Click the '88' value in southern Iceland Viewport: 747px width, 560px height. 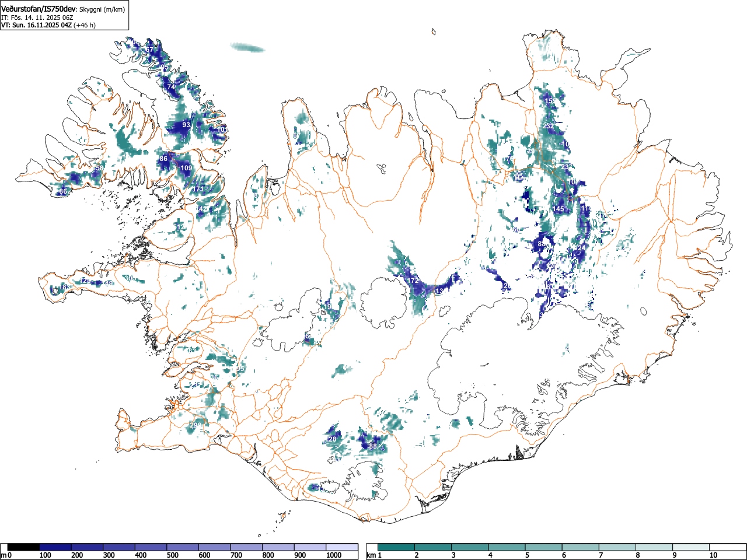click(x=373, y=446)
